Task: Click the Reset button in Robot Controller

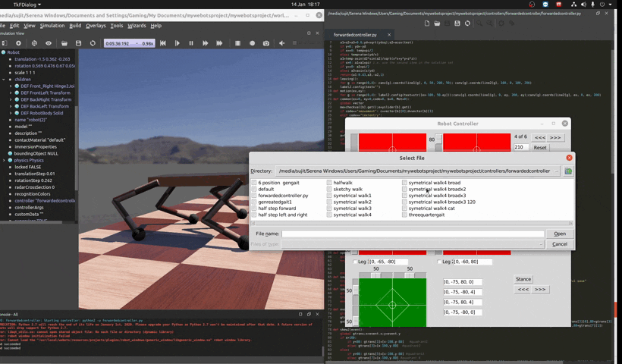Action: click(540, 148)
